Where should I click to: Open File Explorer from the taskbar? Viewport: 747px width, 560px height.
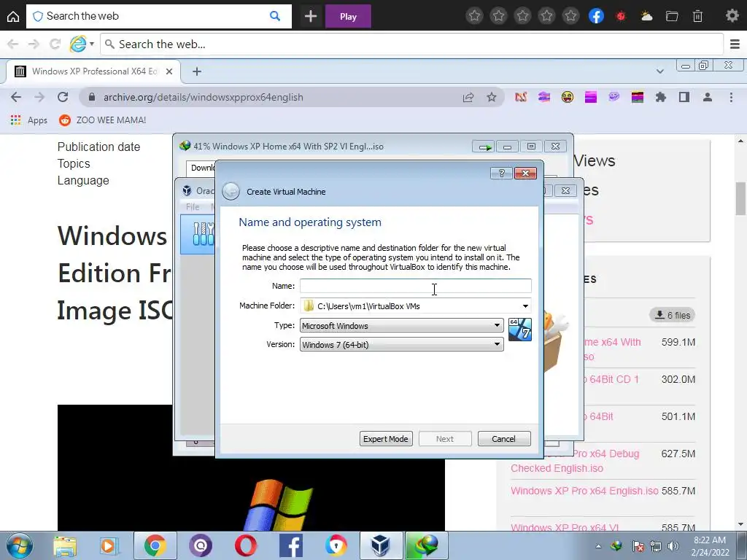click(x=65, y=545)
